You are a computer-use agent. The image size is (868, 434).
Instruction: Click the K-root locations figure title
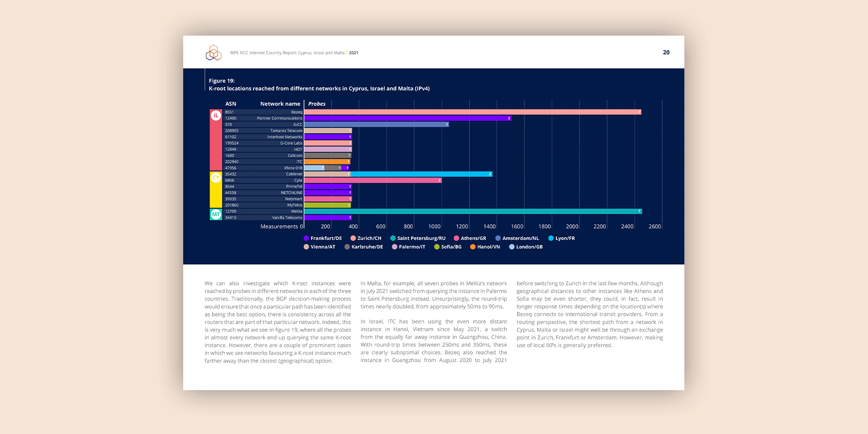point(319,89)
